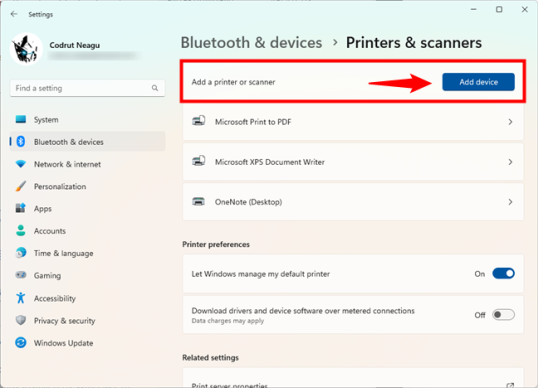Image resolution: width=538 pixels, height=388 pixels.
Task: Click the Accessibility figure icon
Action: pos(21,298)
